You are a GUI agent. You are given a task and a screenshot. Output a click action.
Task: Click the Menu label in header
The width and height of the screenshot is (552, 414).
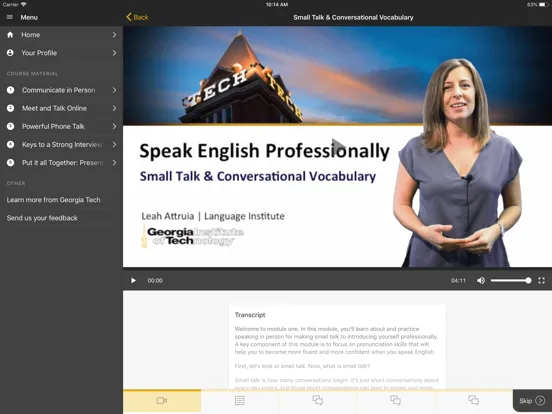[x=29, y=17]
